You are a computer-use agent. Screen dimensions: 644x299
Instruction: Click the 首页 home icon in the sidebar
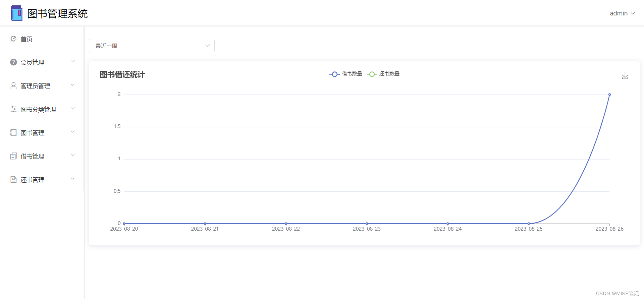(x=13, y=39)
